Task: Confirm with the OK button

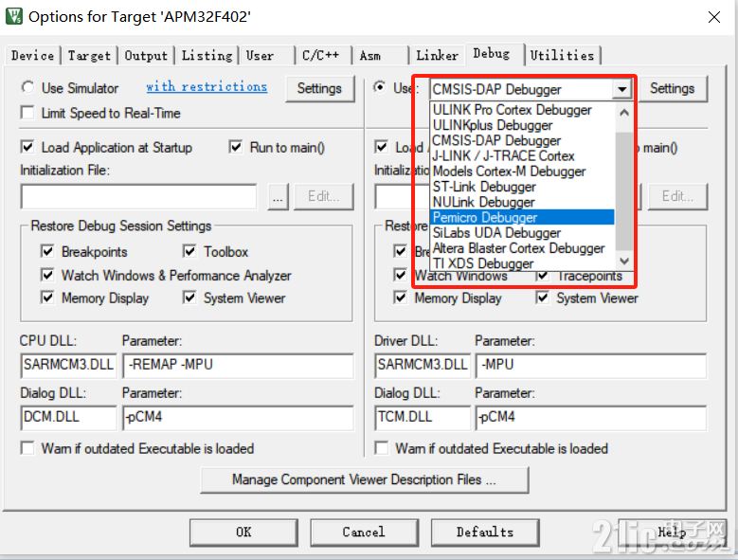Action: tap(243, 533)
